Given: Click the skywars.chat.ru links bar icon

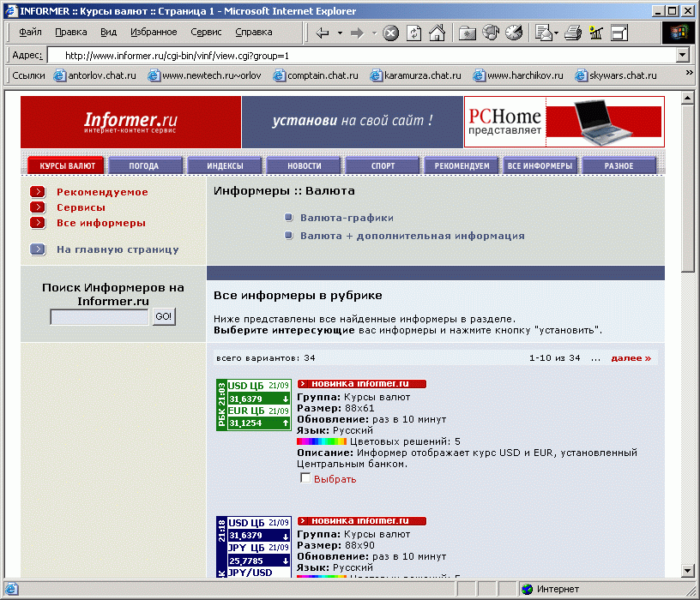Looking at the screenshot, I should click(x=581, y=75).
